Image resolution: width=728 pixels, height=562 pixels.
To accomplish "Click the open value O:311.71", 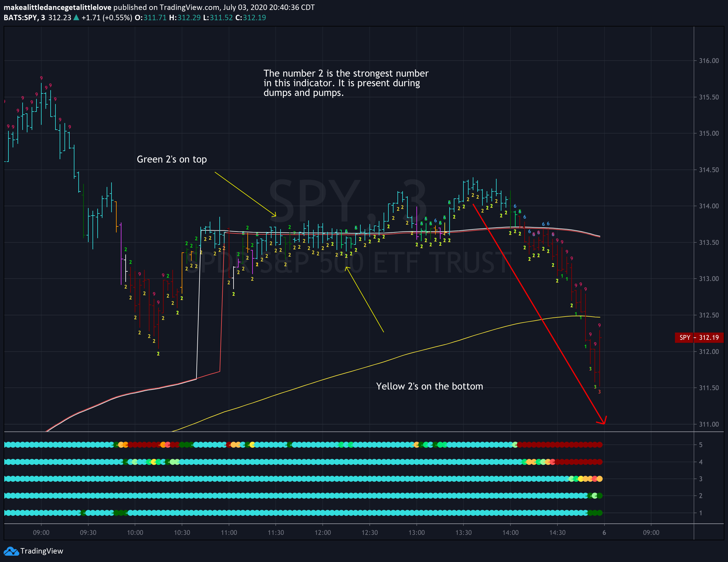I will 150,18.
